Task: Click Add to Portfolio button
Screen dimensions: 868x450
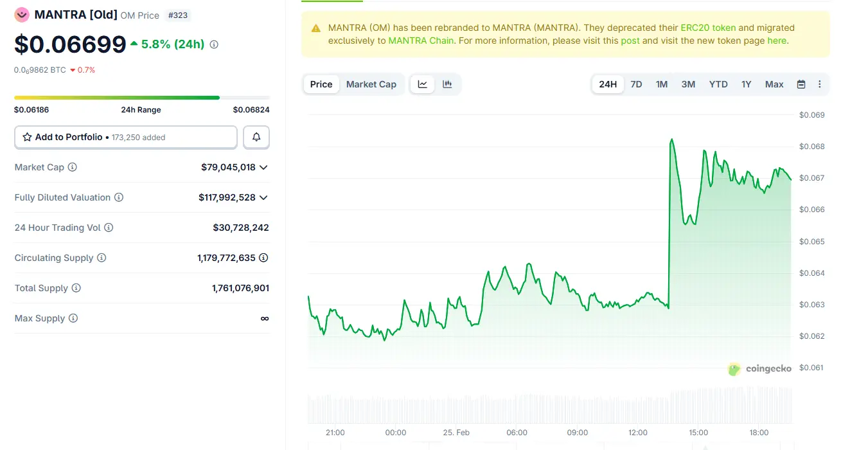Action: pos(126,137)
